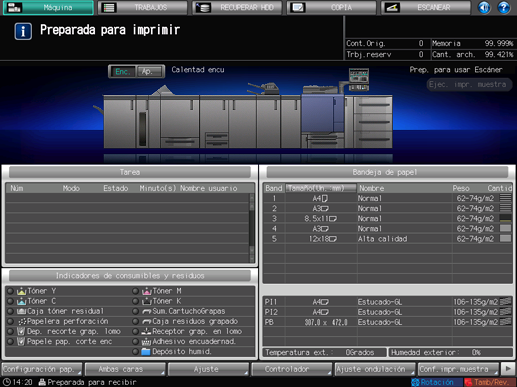Viewport: 517px width, 387px height.
Task: Click the Depósito humid. folder icon
Action: click(146, 351)
